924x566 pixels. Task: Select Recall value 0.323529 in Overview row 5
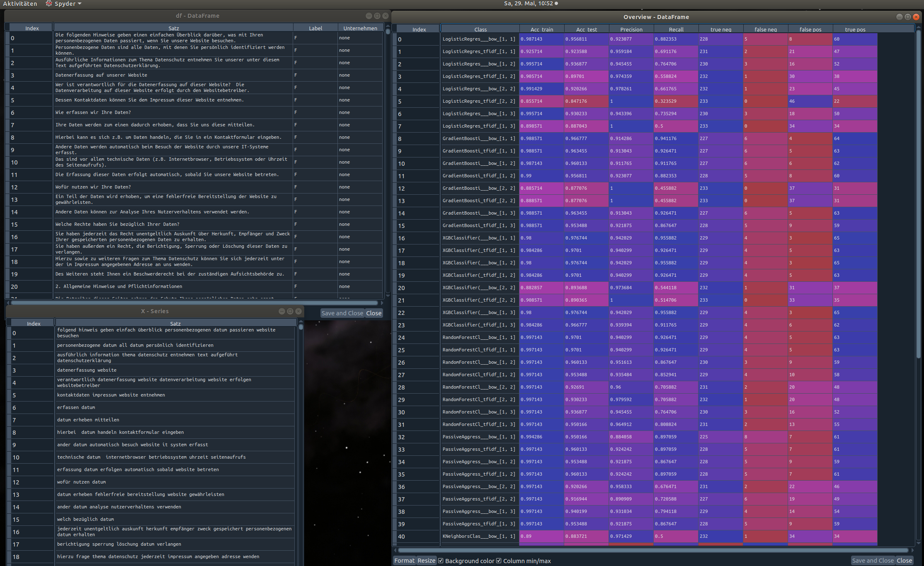tap(676, 101)
